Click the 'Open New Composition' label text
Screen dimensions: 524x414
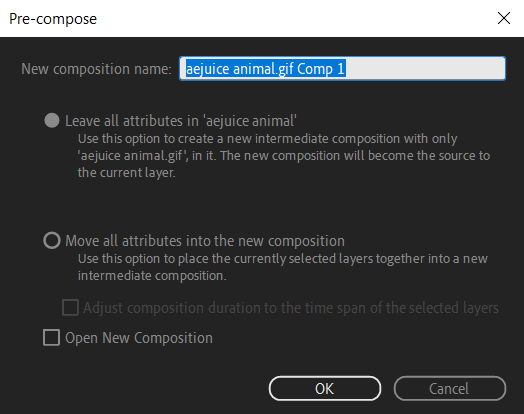pos(139,338)
